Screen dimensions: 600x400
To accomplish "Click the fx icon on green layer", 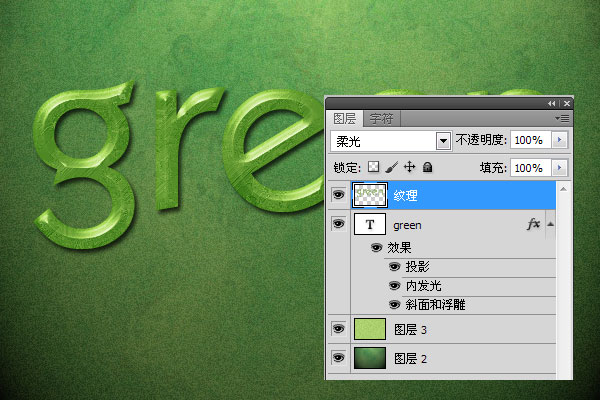I will pyautogui.click(x=533, y=225).
